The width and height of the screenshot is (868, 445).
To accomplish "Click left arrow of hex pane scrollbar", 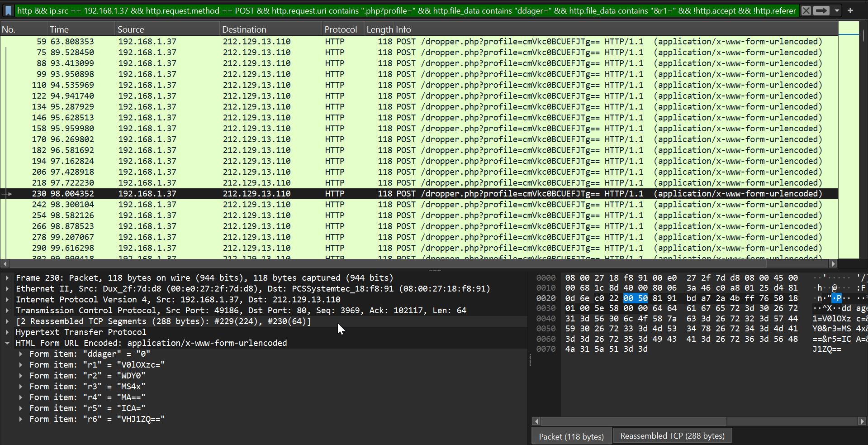I will tap(536, 421).
